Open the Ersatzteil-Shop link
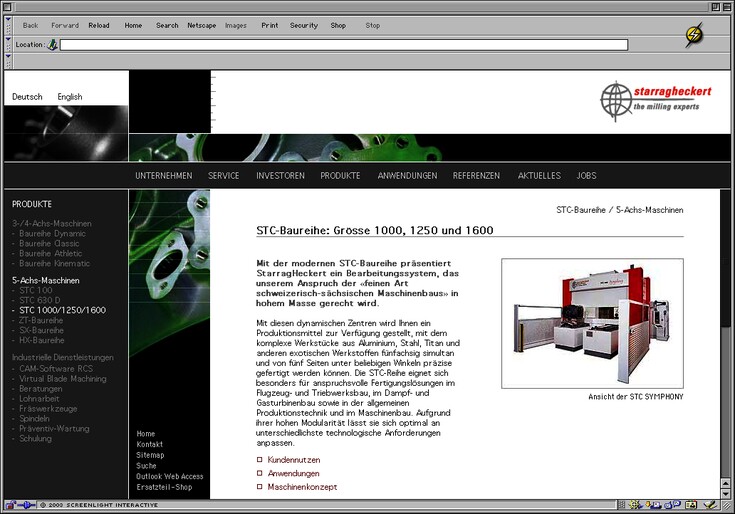 point(165,487)
